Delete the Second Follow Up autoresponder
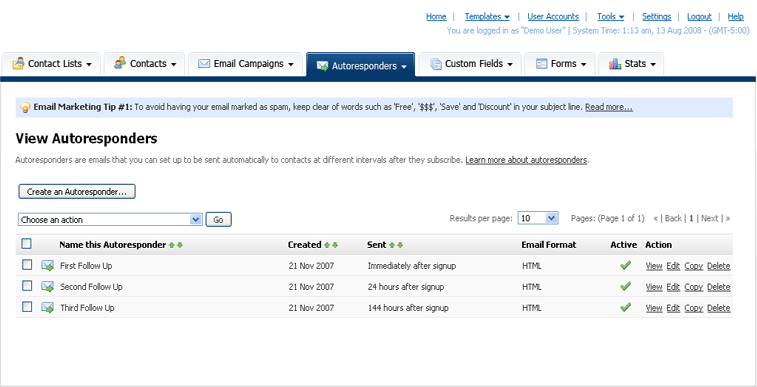This screenshot has width=757, height=387. (718, 287)
